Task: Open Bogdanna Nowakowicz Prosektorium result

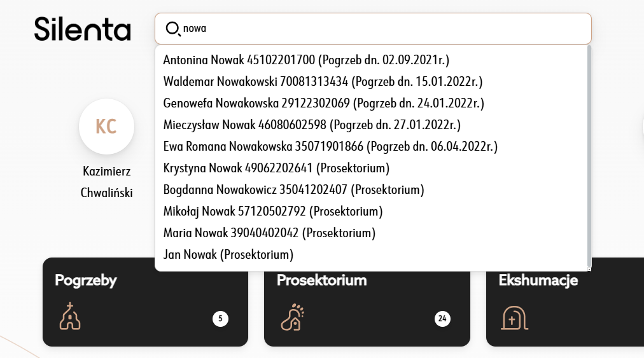Action: pyautogui.click(x=293, y=189)
